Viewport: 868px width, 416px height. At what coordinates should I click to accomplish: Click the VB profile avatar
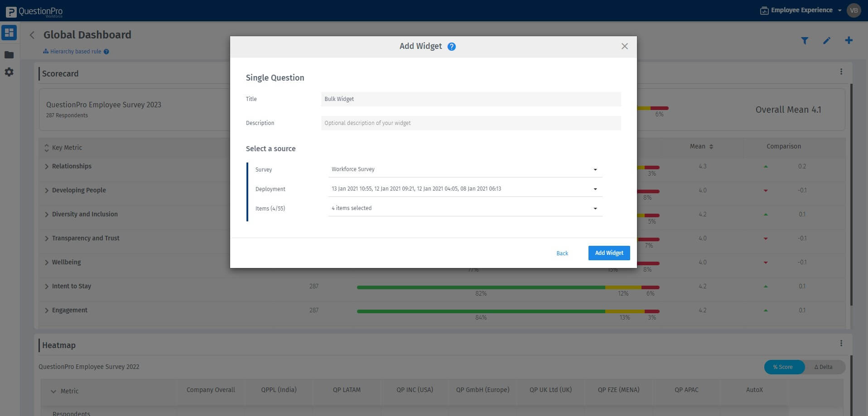pyautogui.click(x=853, y=10)
